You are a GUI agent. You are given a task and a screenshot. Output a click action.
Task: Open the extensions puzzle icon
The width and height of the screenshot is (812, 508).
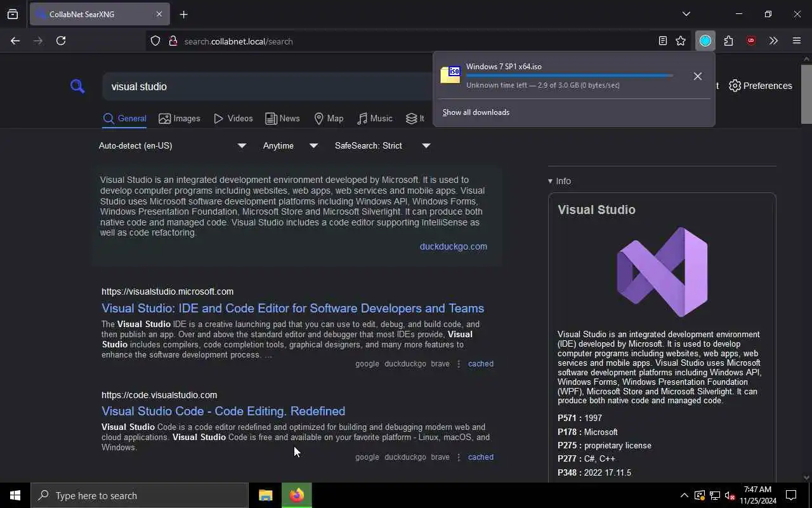click(728, 41)
